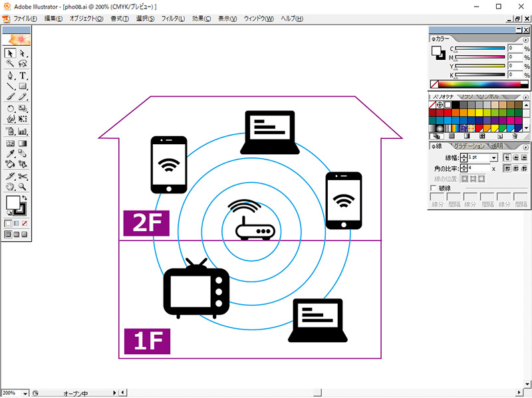Select the Blend tool
Screen dimensions: 532x398
click(23, 153)
